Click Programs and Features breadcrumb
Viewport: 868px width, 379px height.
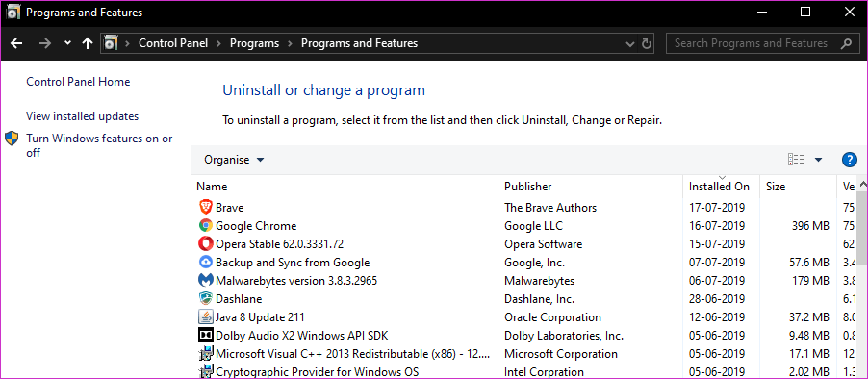[359, 43]
